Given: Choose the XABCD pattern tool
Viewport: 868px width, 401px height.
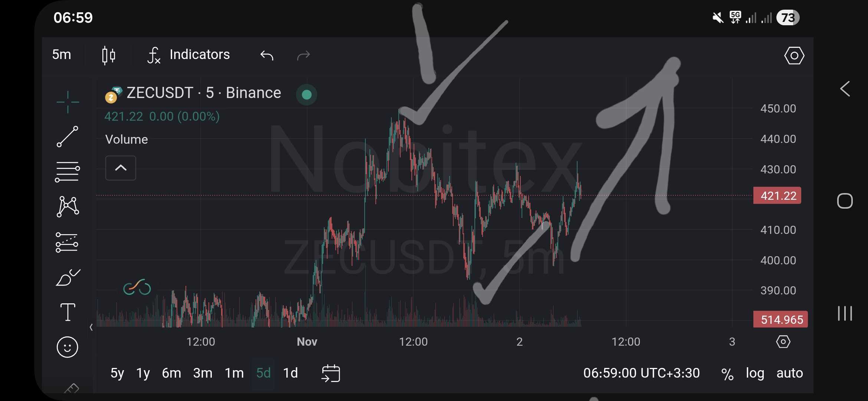Looking at the screenshot, I should click(x=68, y=206).
